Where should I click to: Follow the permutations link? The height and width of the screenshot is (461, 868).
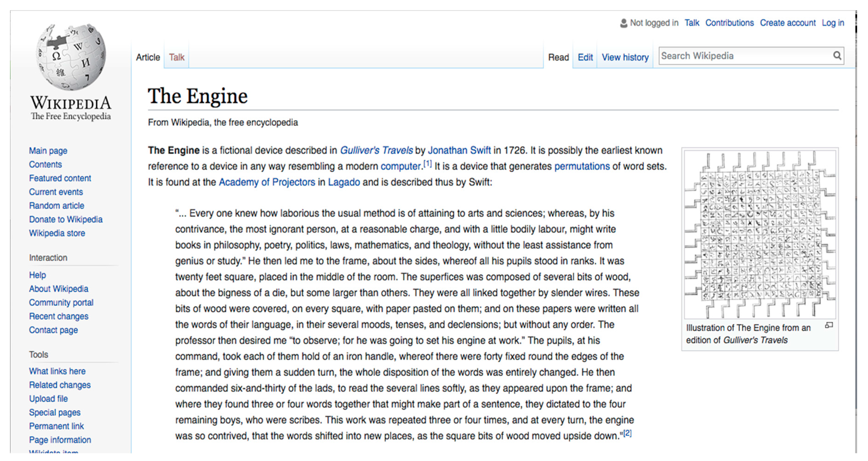coord(582,166)
